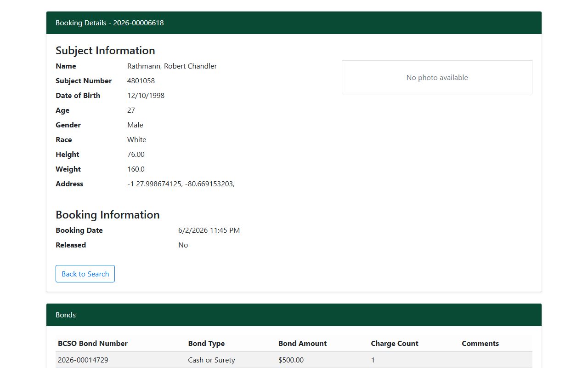The height and width of the screenshot is (368, 588).
Task: Select the height value 76.00
Action: pyautogui.click(x=136, y=155)
